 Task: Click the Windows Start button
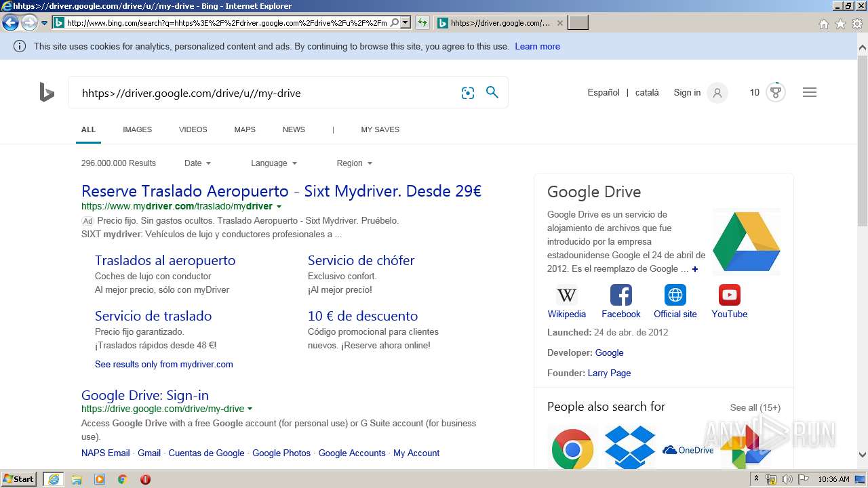(x=19, y=479)
